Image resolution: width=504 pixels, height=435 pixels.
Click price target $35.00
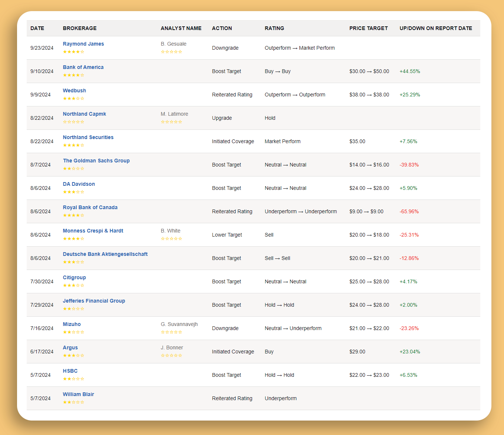(357, 141)
